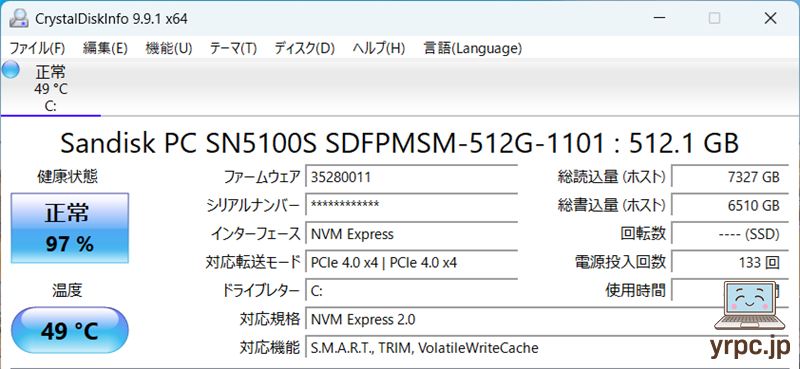This screenshot has width=800, height=369.
Task: Click the 49 °C temperature button
Action: point(70,331)
